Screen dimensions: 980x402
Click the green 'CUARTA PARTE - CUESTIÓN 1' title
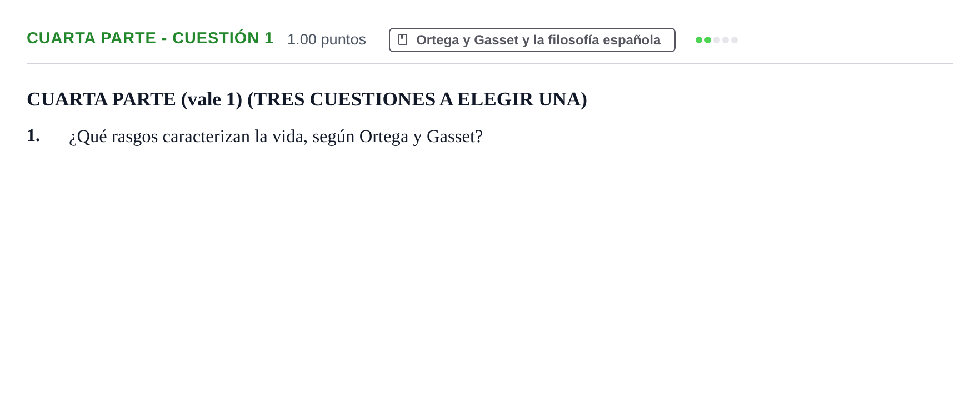[150, 38]
